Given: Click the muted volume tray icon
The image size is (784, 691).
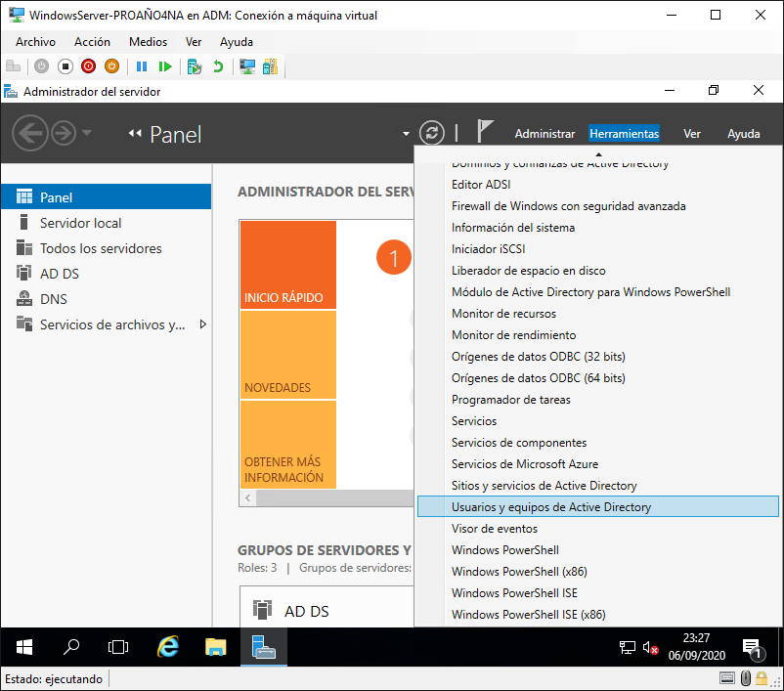Looking at the screenshot, I should (650, 648).
